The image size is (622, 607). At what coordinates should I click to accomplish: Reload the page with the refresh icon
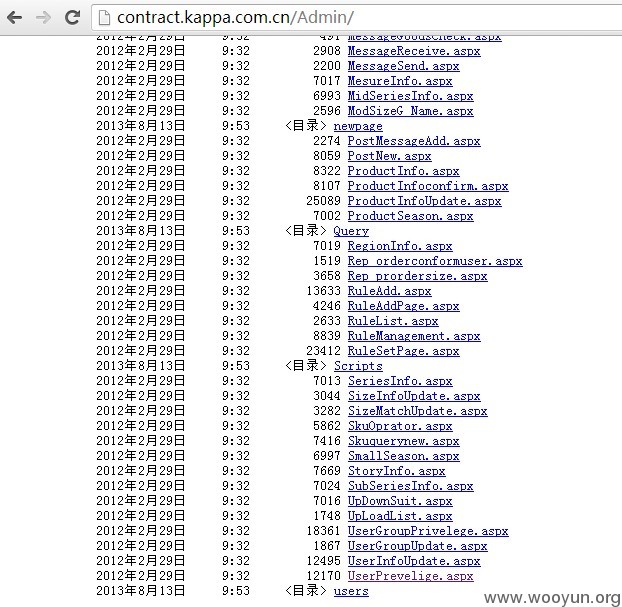point(72,17)
